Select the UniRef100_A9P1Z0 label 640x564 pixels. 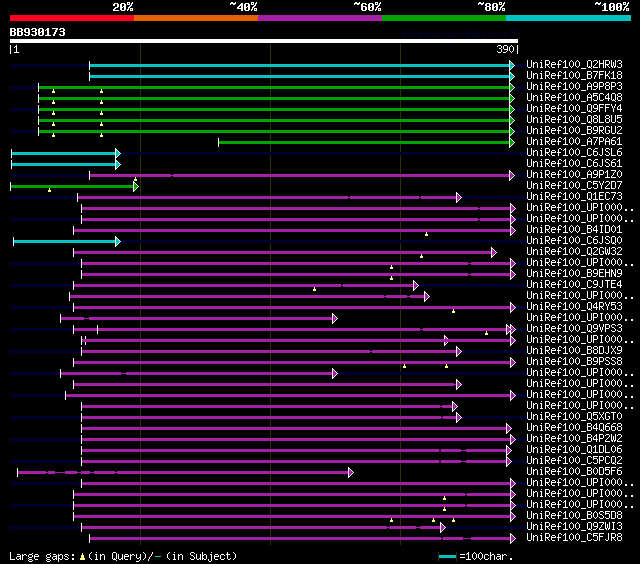(x=574, y=175)
